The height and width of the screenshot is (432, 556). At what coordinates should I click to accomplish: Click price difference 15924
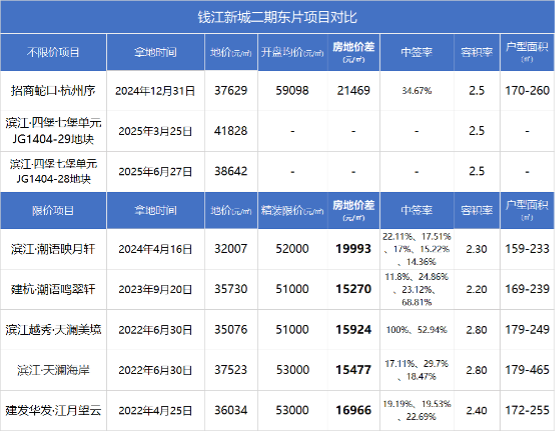click(354, 330)
